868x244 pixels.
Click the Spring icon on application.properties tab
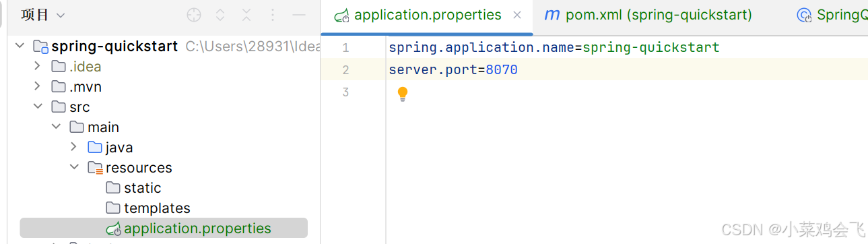pos(341,15)
